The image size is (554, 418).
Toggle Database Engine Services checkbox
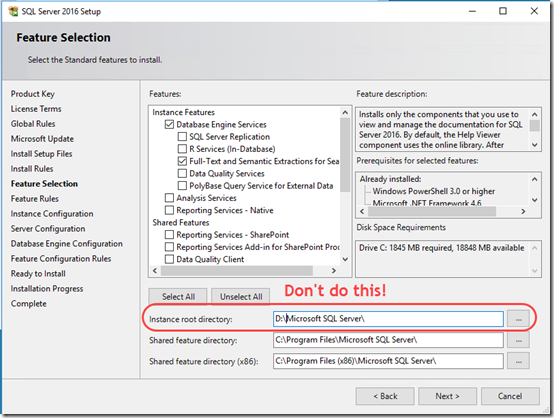point(169,124)
